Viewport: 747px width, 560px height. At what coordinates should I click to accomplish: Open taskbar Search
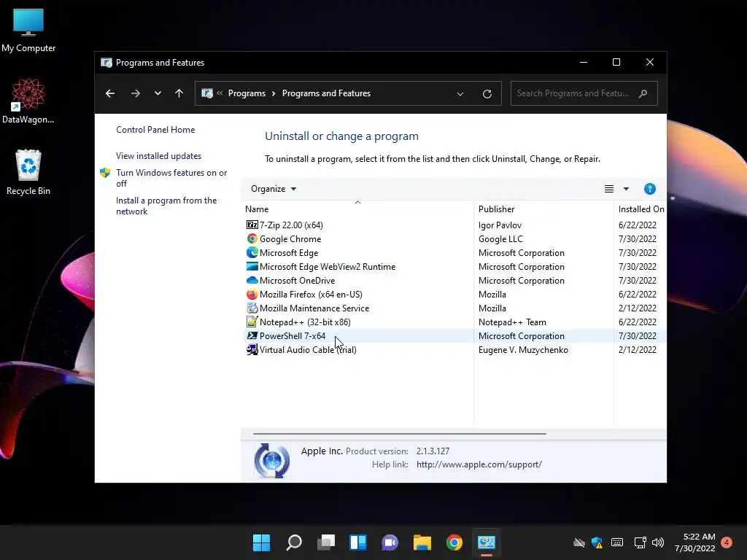(x=293, y=542)
